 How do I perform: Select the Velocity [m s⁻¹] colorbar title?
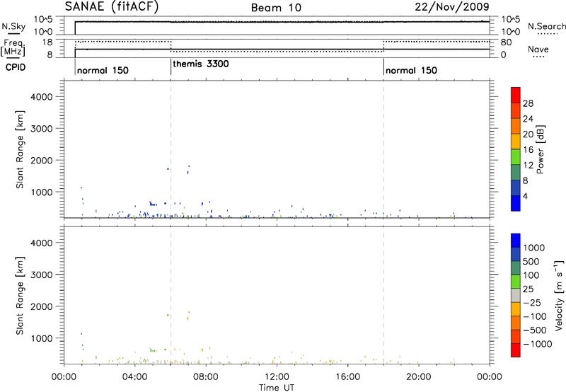click(559, 295)
